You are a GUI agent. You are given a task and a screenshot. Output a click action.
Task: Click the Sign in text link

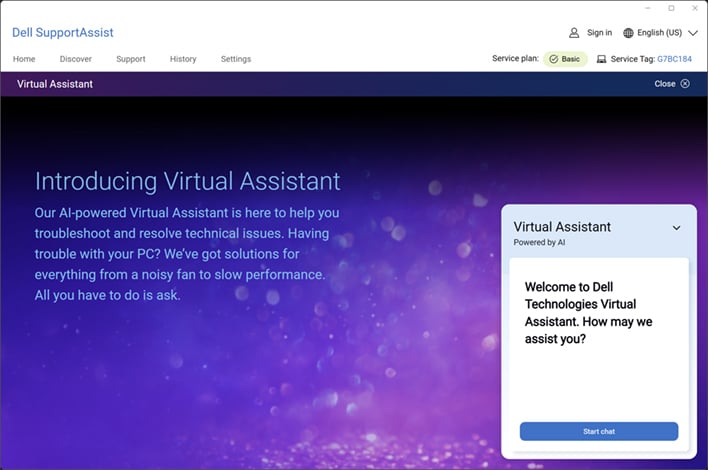pos(599,32)
